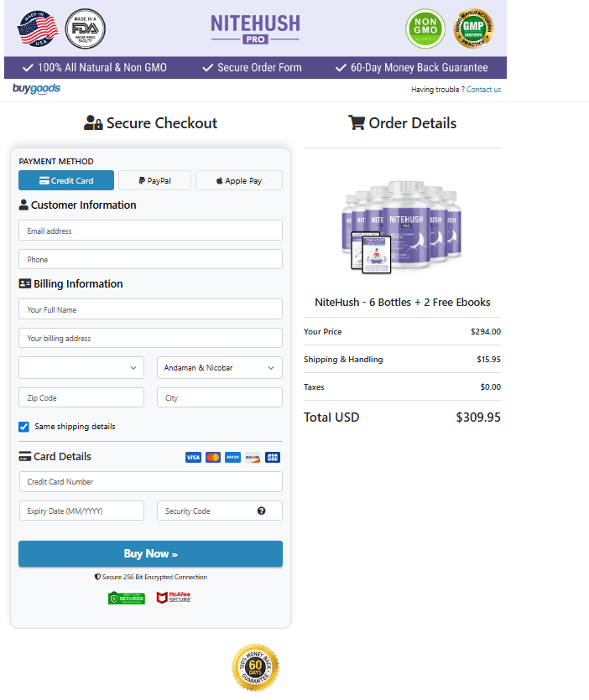Select PayPal as payment method
The height and width of the screenshot is (700, 589).
pos(154,180)
